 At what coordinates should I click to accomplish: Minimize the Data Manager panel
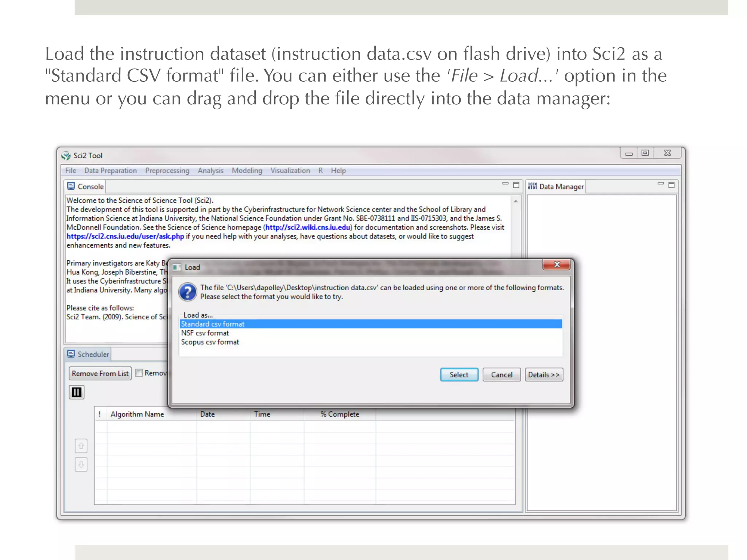661,184
